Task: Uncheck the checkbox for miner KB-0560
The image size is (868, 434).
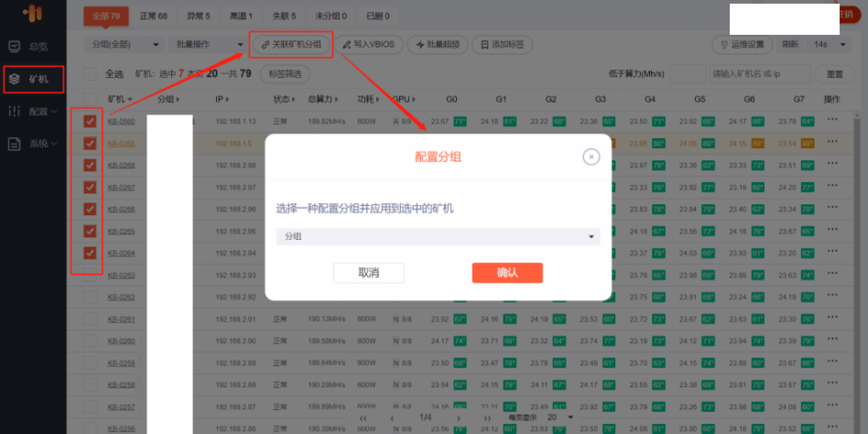Action: click(90, 121)
